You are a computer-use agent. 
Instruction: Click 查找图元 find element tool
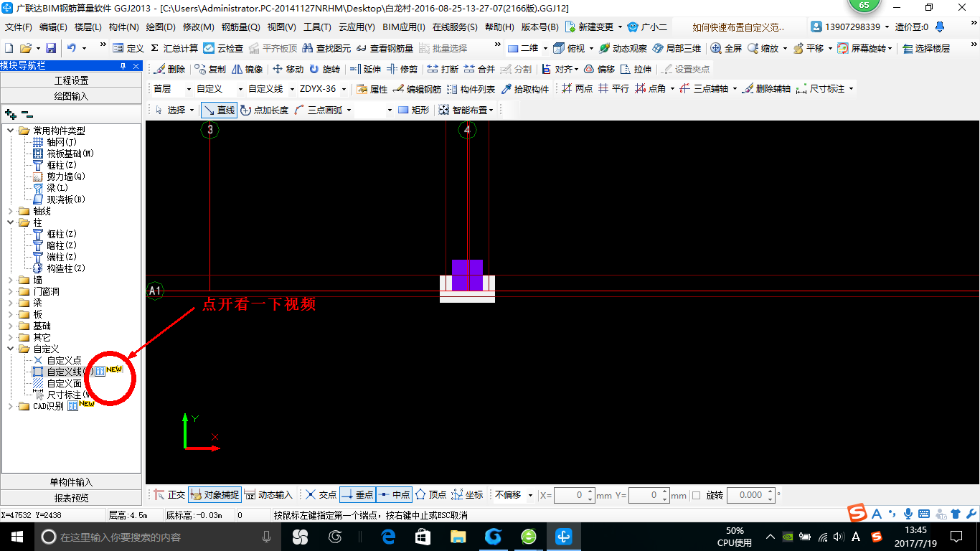[326, 48]
